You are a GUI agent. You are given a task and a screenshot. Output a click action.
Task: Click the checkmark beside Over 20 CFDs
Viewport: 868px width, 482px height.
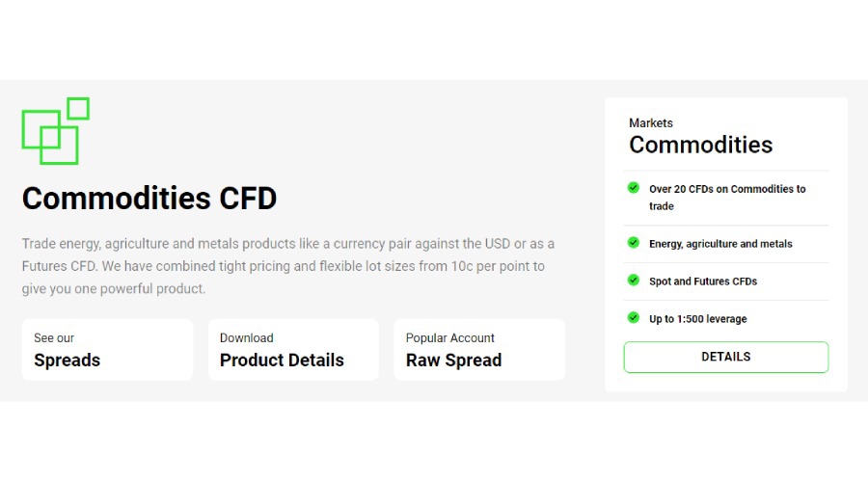pos(634,188)
